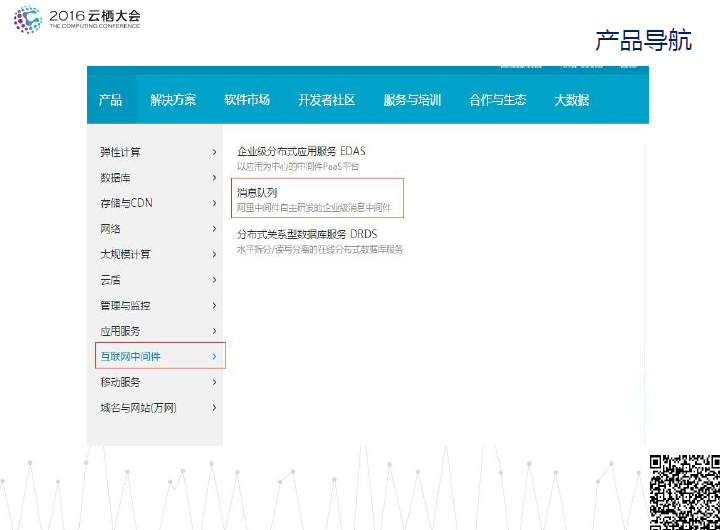Go to 开发者社区 in the top navigation
The height and width of the screenshot is (530, 720).
tap(326, 100)
